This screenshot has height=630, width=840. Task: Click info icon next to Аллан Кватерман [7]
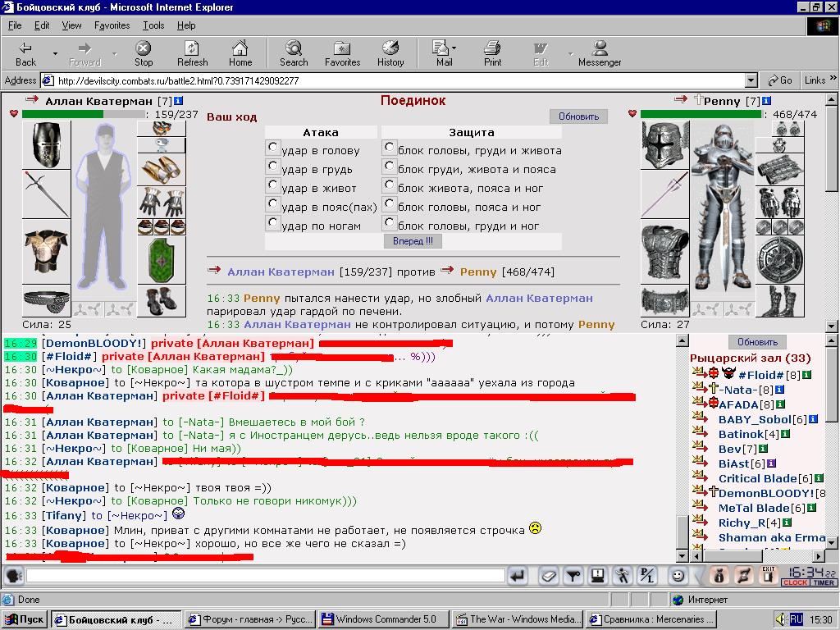click(x=178, y=101)
